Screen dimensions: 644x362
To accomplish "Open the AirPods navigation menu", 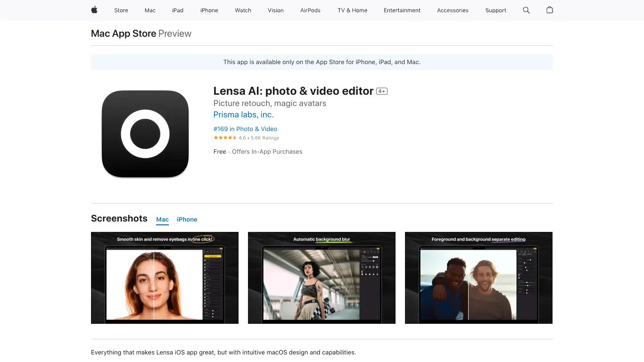I will (x=310, y=10).
